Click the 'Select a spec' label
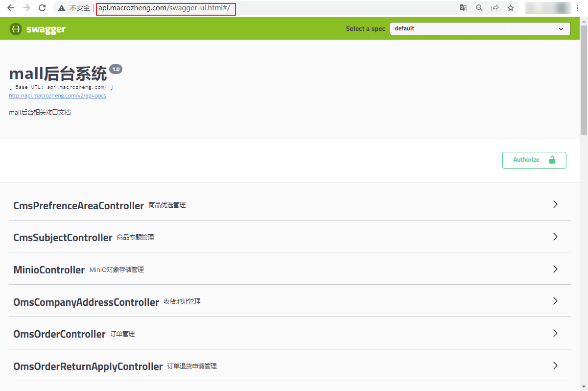Screen dimensions: 588x391 pos(366,29)
